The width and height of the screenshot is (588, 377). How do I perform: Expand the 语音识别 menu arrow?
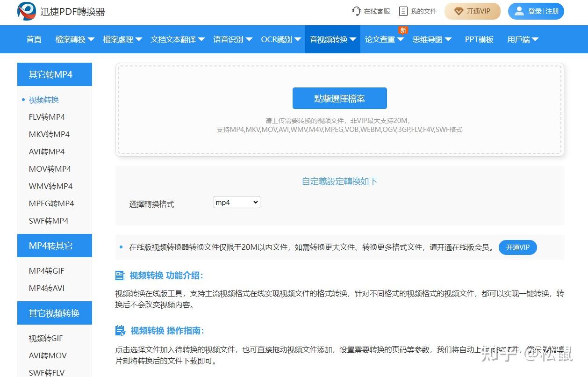point(249,40)
